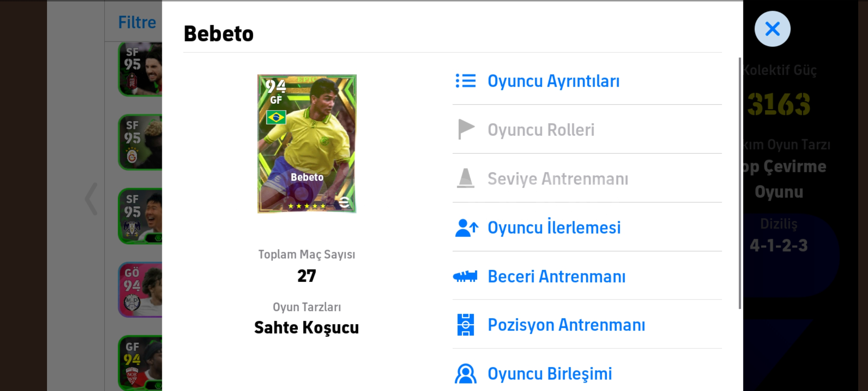
Task: Click the dialog's vertical scrollbar
Action: [x=740, y=183]
